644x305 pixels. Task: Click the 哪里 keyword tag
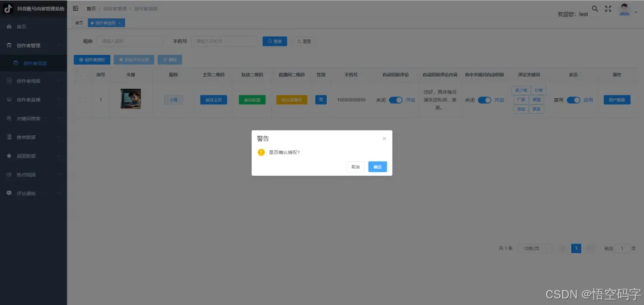click(x=537, y=99)
